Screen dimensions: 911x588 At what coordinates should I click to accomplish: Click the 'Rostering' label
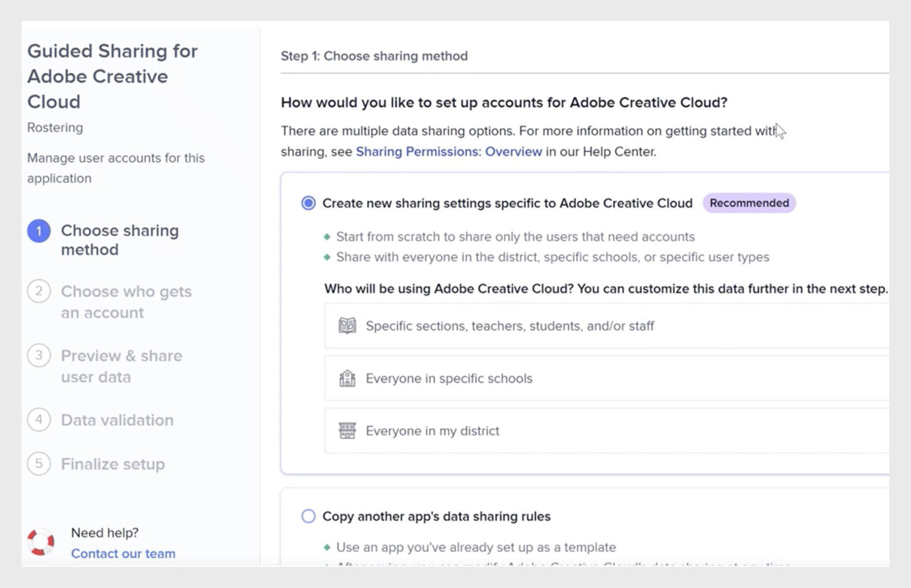coord(55,128)
